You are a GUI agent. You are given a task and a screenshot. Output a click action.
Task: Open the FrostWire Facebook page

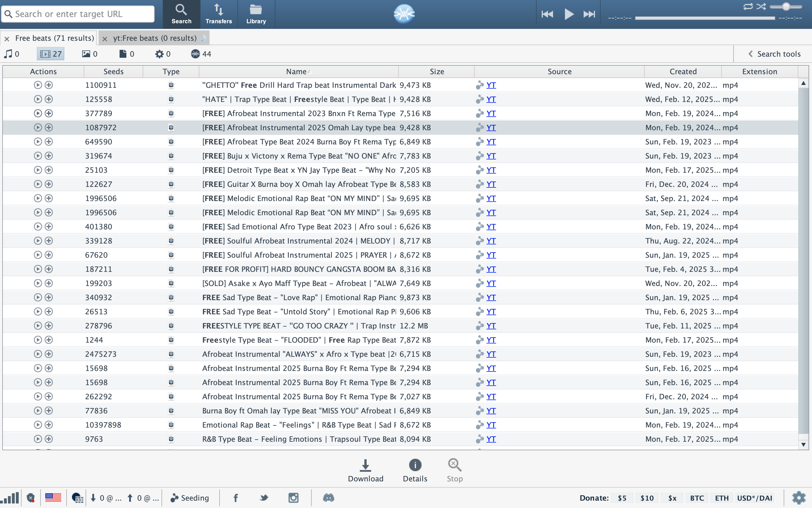tap(236, 498)
